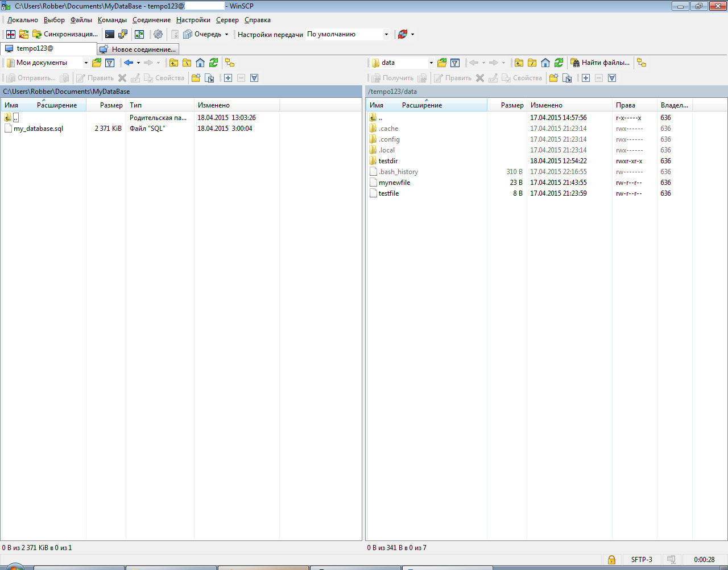This screenshot has width=728, height=570.
Task: Click the open directory icon in remote panel
Action: click(x=442, y=63)
